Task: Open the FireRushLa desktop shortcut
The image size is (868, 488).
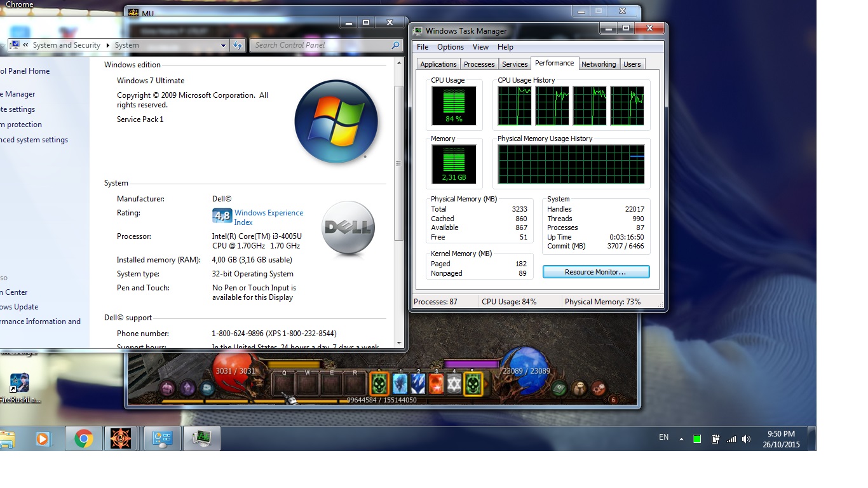Action: tap(19, 388)
